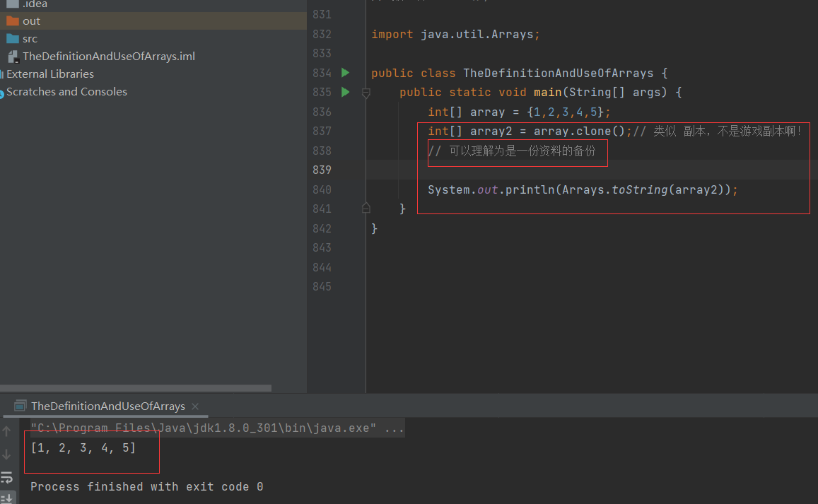Switch to TheDefinitionAndUseOfArrays run tab
Image resolution: width=818 pixels, height=504 pixels.
107,406
